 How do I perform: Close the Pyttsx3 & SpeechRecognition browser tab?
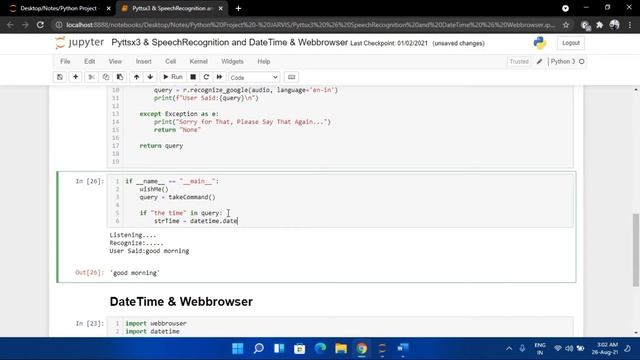[x=221, y=8]
